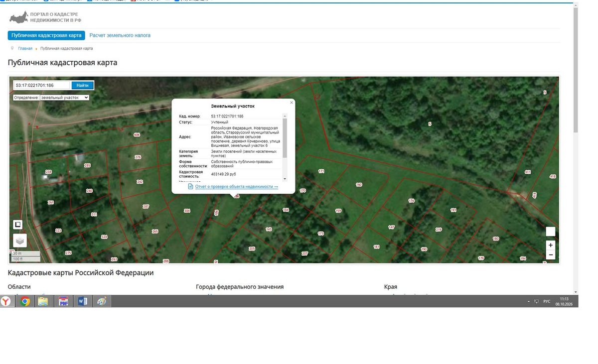Select parcel 159 on the map
The height and width of the screenshot is (364, 598).
click(338, 211)
